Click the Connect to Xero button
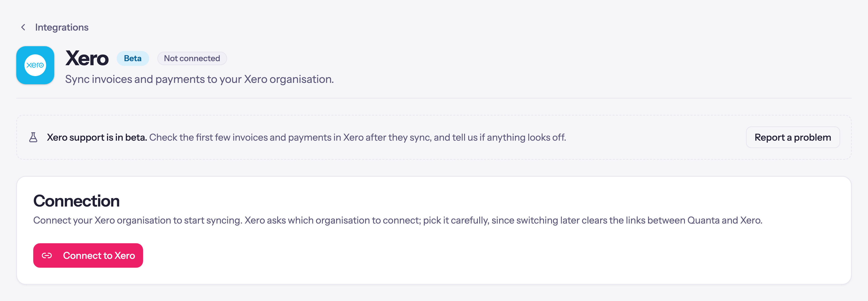Image resolution: width=868 pixels, height=301 pixels. pyautogui.click(x=88, y=255)
